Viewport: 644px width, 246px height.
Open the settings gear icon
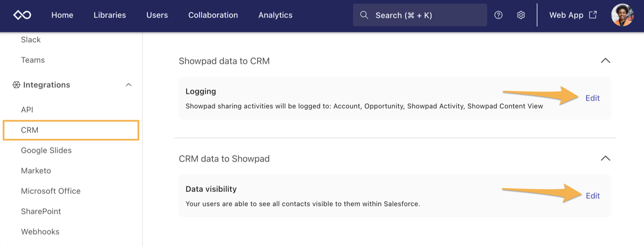click(521, 15)
